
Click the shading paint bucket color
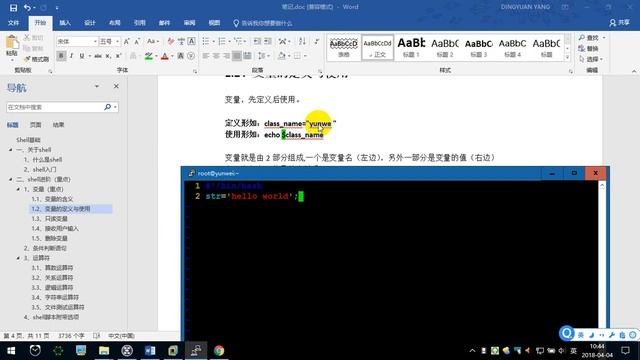(282, 56)
